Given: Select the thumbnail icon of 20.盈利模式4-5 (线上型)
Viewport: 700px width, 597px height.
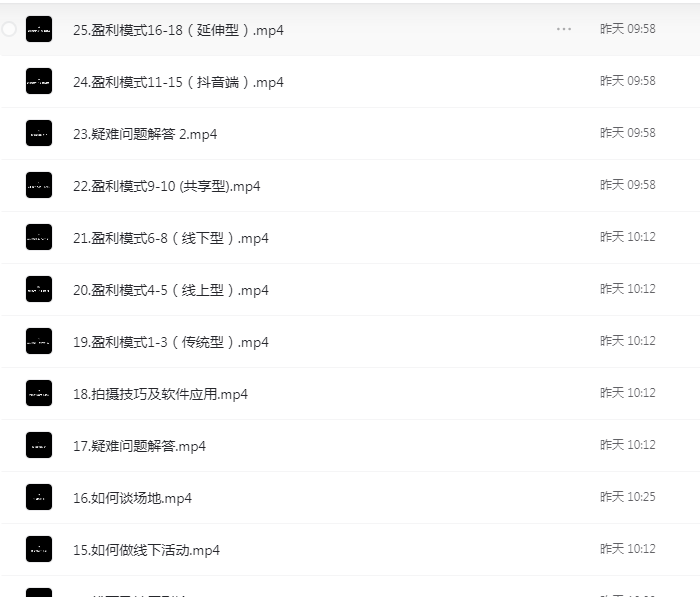Looking at the screenshot, I should click(39, 290).
